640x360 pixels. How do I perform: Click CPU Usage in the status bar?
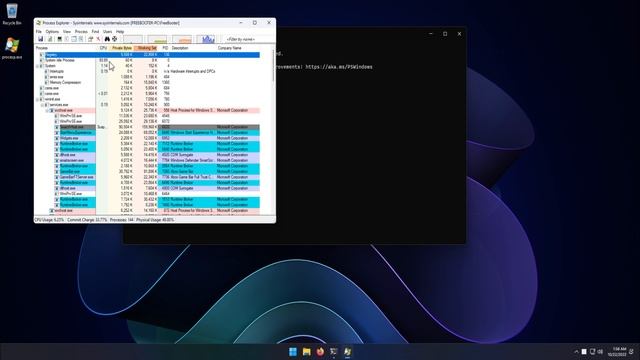point(49,220)
